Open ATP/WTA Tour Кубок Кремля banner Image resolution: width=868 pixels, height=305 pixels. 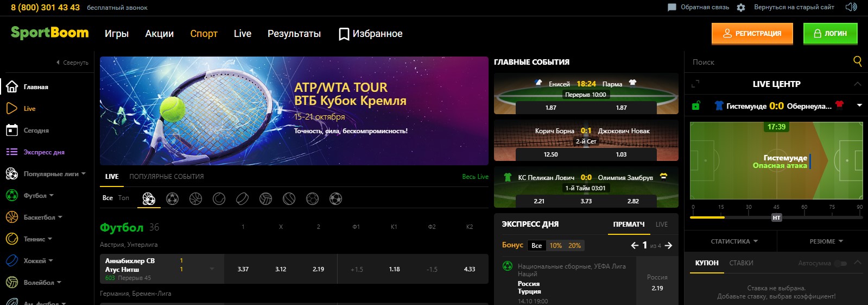tap(294, 111)
